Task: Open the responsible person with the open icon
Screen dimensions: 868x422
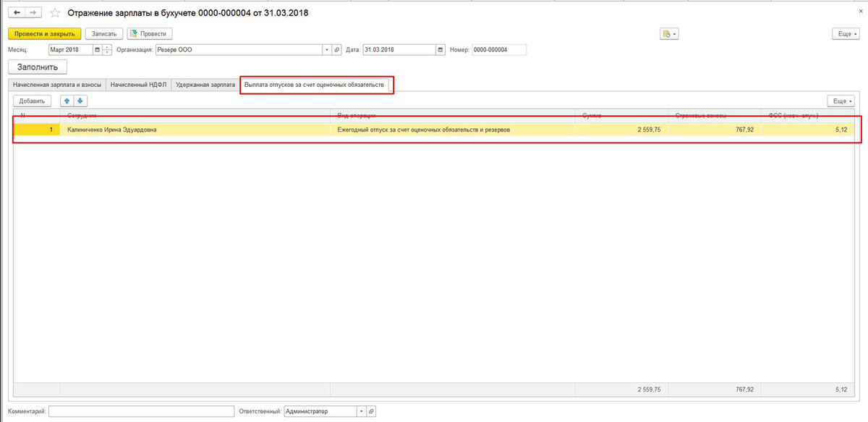Action: [x=371, y=410]
